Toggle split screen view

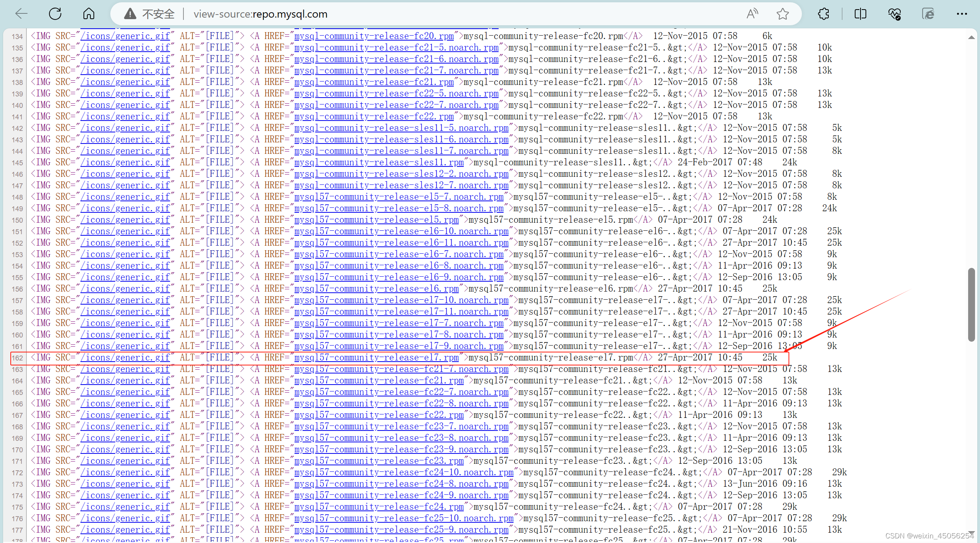[x=860, y=14]
